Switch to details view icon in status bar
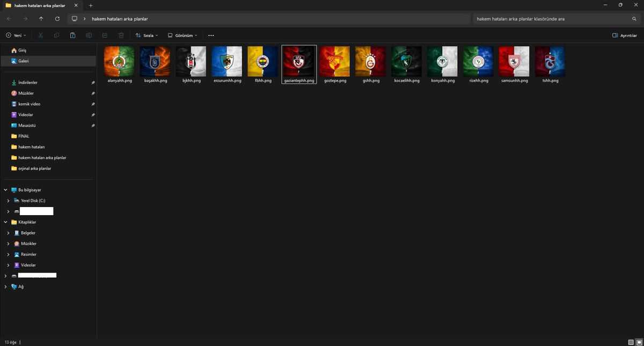The image size is (644, 346). [x=631, y=342]
